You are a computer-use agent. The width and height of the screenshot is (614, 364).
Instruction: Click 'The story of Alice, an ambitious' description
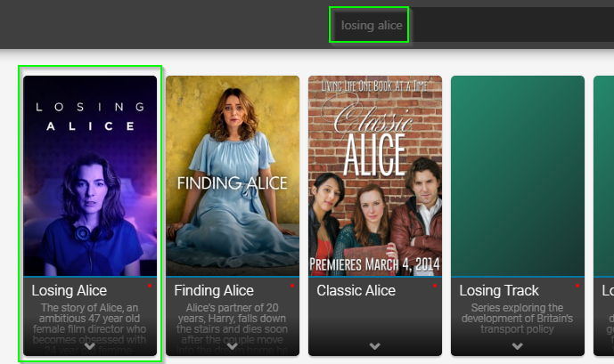pos(90,328)
